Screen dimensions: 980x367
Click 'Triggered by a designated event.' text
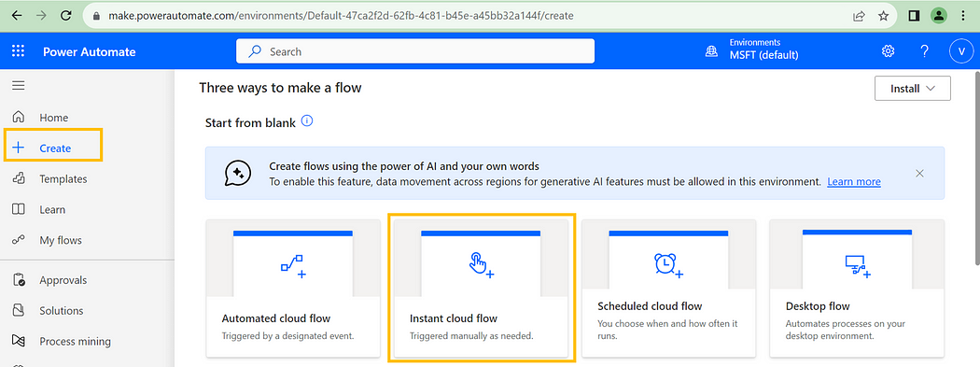(x=288, y=336)
